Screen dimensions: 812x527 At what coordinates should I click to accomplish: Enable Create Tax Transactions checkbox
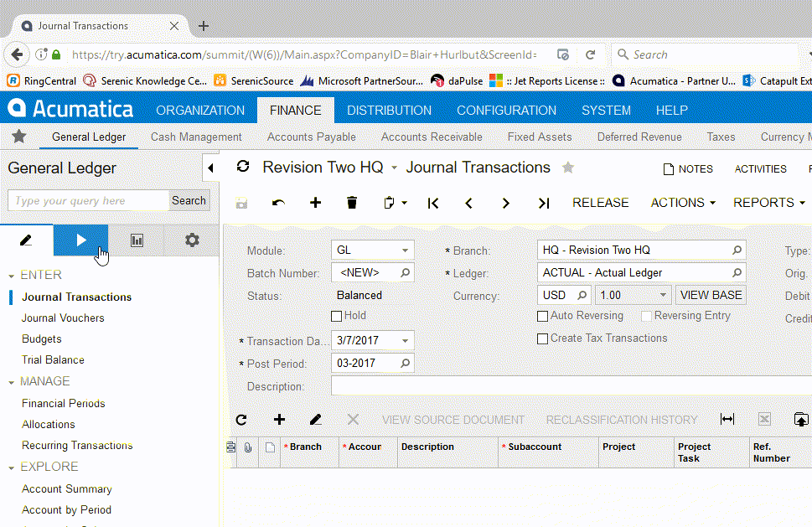tap(542, 338)
